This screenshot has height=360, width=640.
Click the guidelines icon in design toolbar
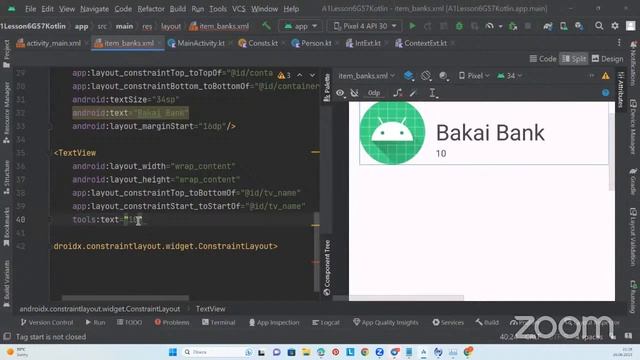(432, 93)
